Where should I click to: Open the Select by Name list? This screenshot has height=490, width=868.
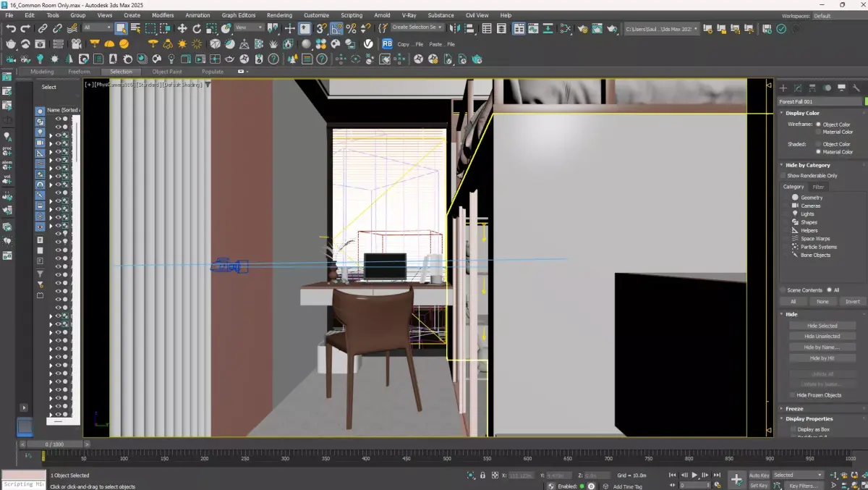tap(135, 28)
